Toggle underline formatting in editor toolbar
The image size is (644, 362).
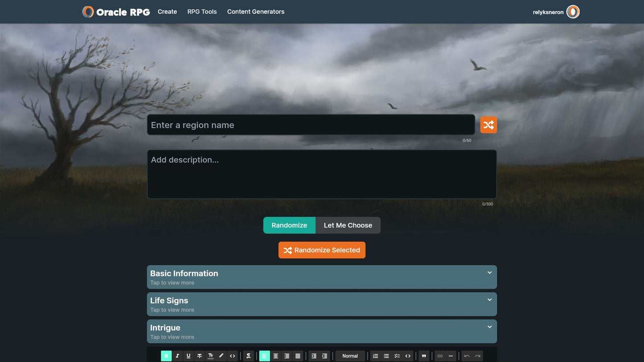click(x=189, y=356)
